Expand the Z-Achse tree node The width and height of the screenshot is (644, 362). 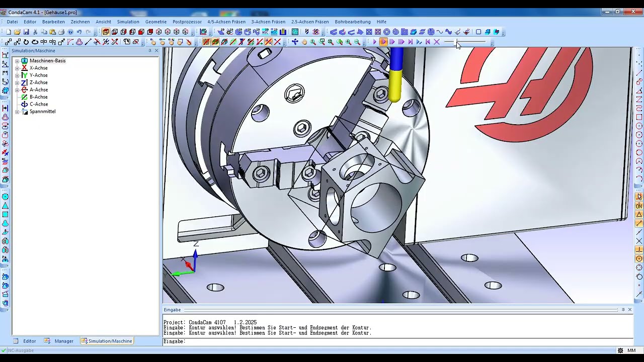coord(17,82)
